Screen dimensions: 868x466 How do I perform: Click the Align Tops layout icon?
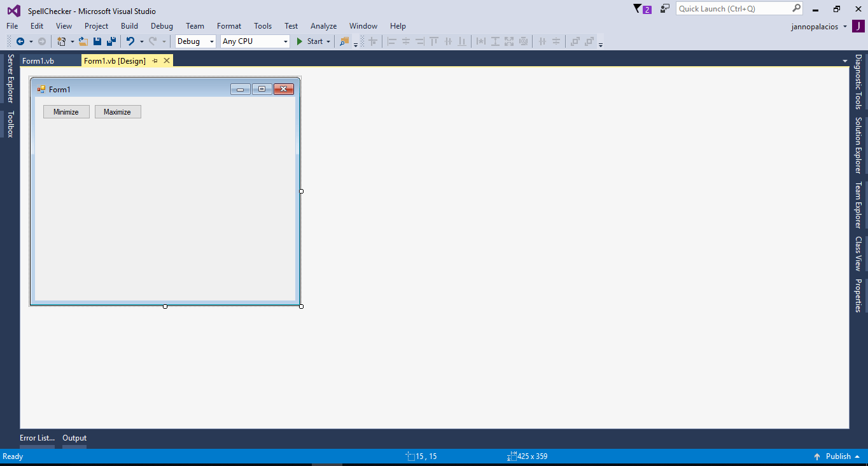tap(434, 41)
